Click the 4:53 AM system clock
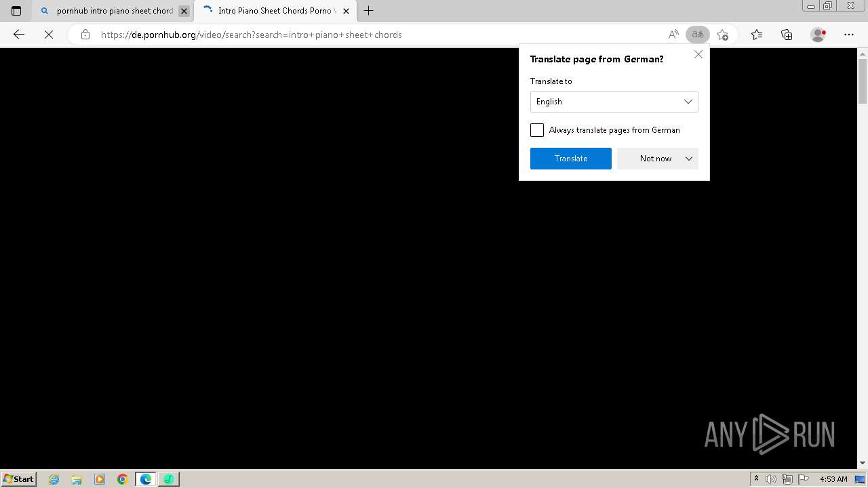The image size is (868, 488). [833, 479]
